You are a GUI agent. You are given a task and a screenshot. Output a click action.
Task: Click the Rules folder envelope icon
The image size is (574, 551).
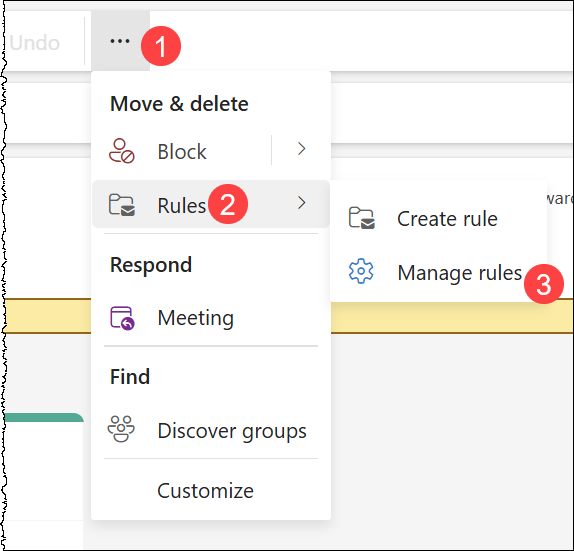pyautogui.click(x=122, y=205)
